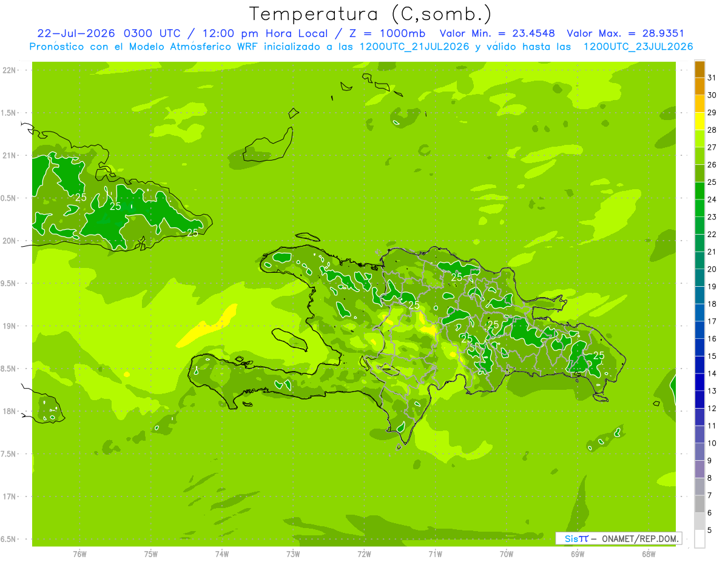Click the legend color band between 25 and 26
Image resolution: width=728 pixels, height=562 pixels.
(x=699, y=173)
